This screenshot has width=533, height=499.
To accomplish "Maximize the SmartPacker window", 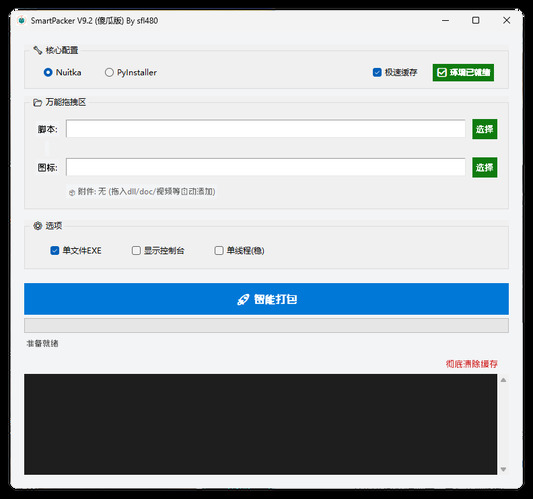I will coord(476,20).
